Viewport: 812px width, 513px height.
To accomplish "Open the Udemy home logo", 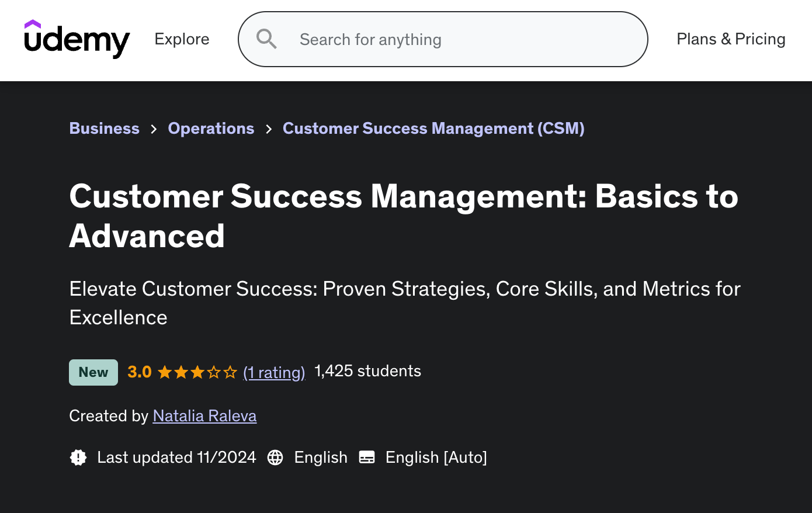I will point(77,39).
